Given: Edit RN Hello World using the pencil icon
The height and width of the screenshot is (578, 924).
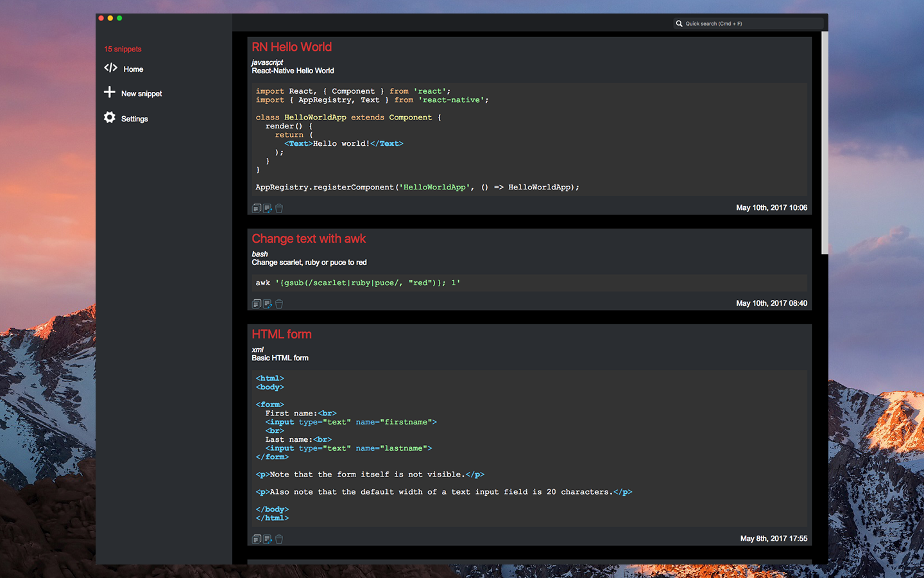Looking at the screenshot, I should click(x=268, y=208).
